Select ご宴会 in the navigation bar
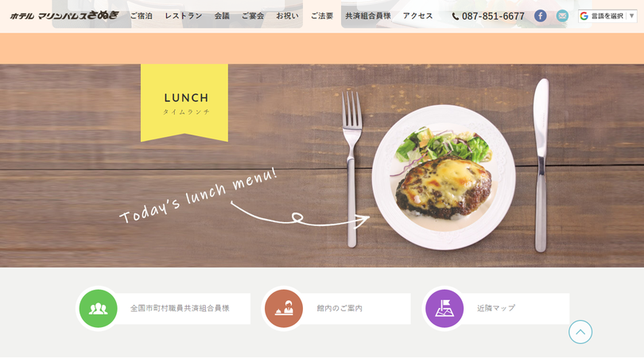The image size is (644, 363). click(x=253, y=16)
